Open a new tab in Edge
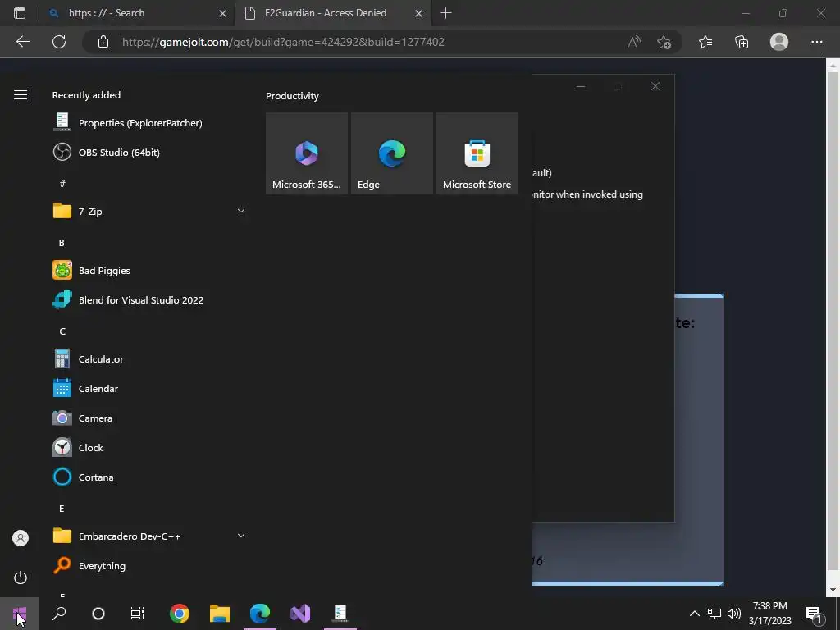Viewport: 840px width, 630px height. [x=445, y=13]
